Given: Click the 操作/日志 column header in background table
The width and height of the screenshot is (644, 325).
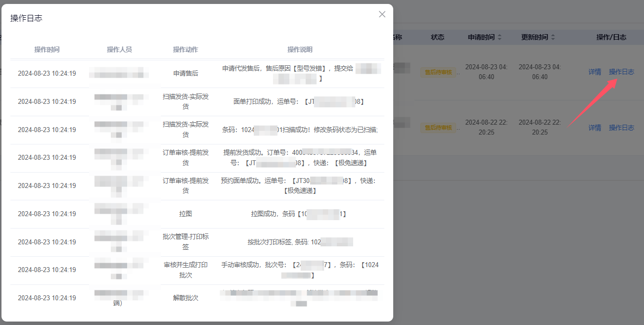Looking at the screenshot, I should 611,37.
